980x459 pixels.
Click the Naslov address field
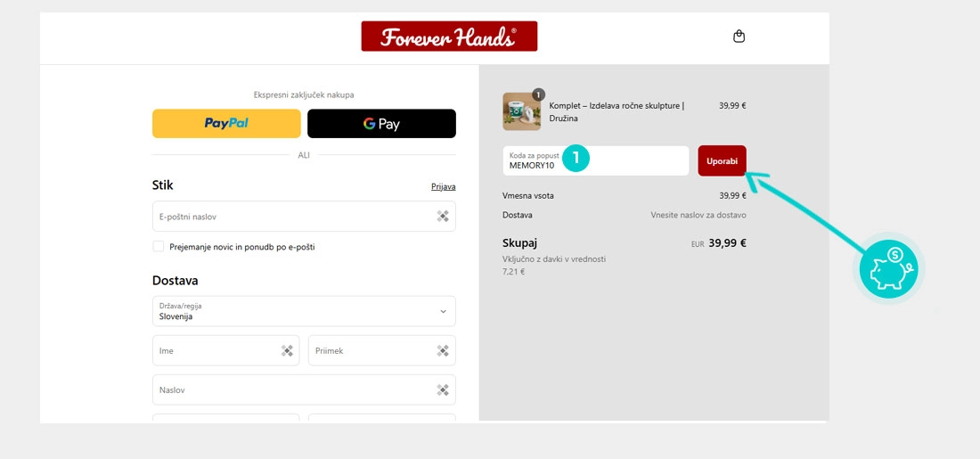(x=294, y=390)
